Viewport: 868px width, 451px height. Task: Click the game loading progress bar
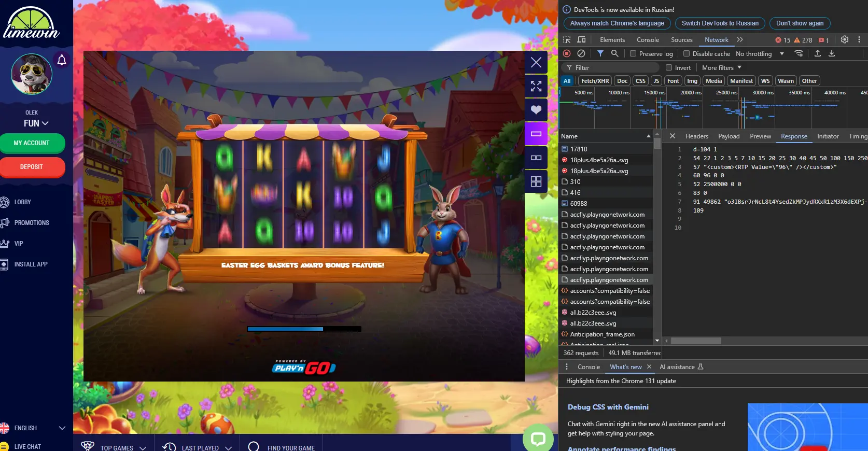pos(304,329)
